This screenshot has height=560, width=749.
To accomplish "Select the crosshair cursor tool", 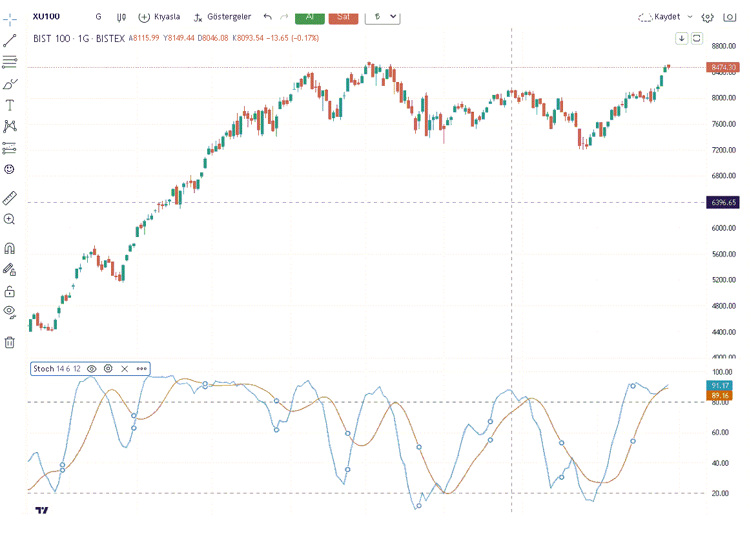I will coord(10,20).
